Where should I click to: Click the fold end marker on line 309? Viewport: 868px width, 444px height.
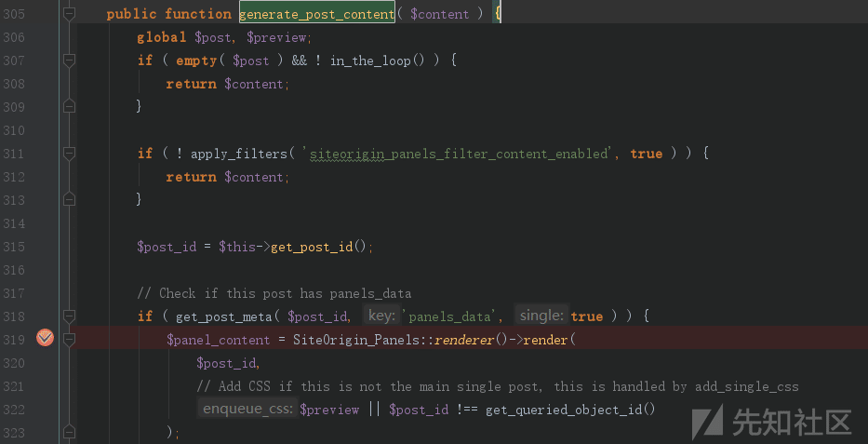(x=69, y=107)
